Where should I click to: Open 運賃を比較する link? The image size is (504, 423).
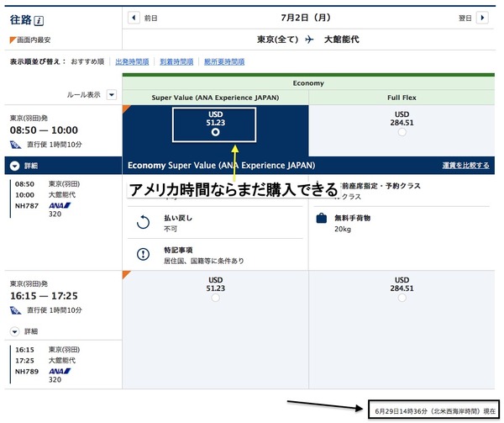pyautogui.click(x=465, y=166)
